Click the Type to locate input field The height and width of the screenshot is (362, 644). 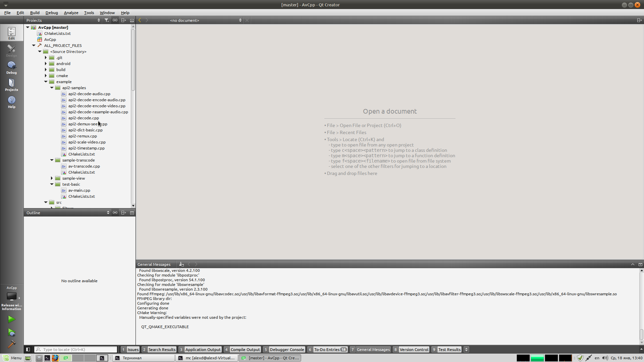pos(77,349)
